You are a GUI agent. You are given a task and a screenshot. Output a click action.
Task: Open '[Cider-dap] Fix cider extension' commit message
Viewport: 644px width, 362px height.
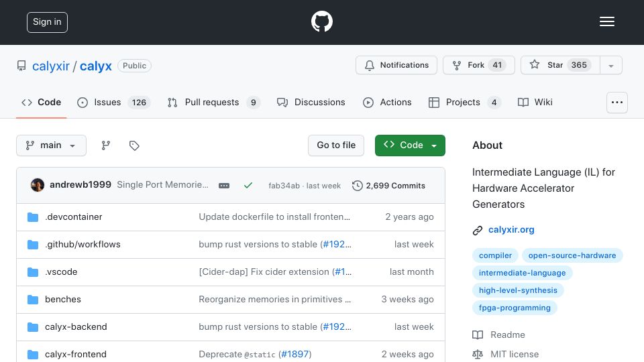click(x=264, y=271)
